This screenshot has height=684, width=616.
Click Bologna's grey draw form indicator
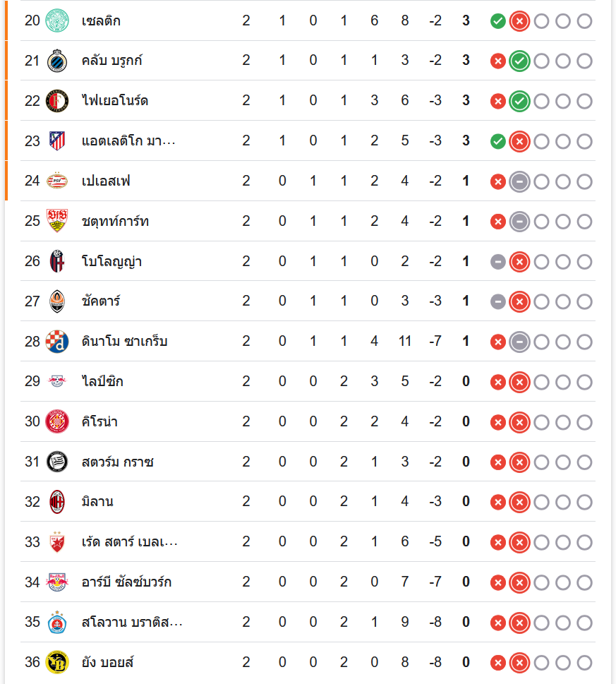point(497,262)
